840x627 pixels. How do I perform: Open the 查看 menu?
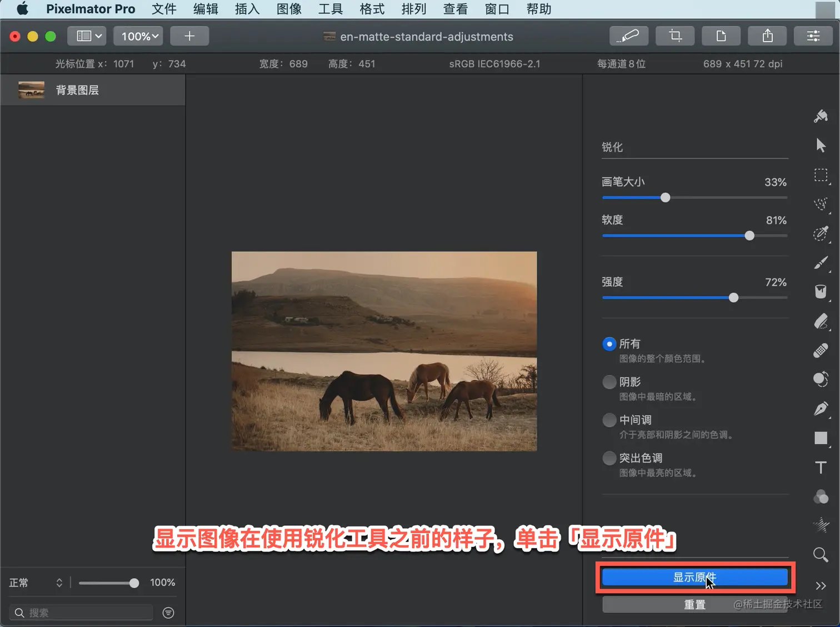point(456,9)
